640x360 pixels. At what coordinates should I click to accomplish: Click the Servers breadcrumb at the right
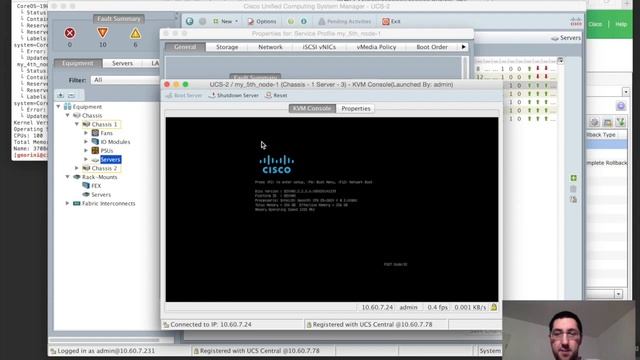[566, 38]
